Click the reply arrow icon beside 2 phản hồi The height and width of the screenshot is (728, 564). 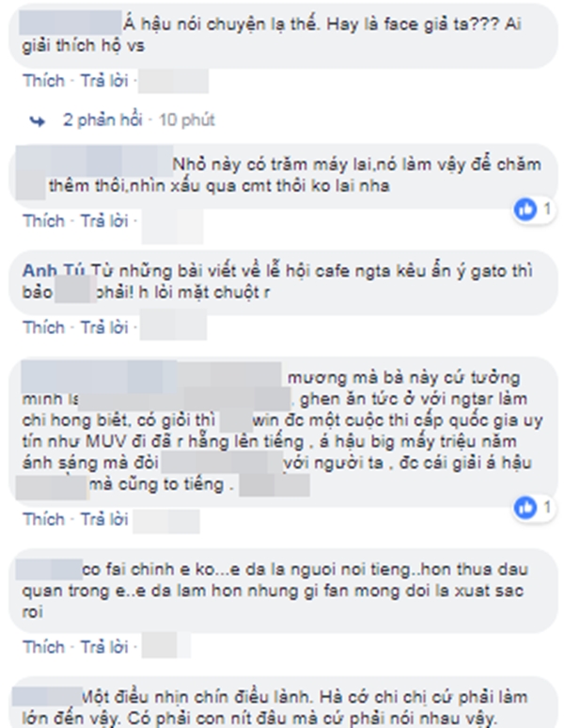[x=37, y=121]
